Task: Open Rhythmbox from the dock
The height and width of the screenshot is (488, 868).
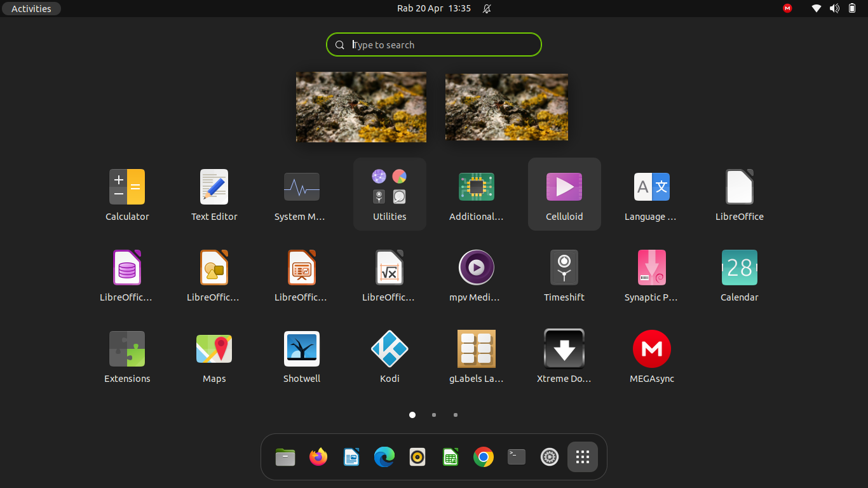Action: 417,457
